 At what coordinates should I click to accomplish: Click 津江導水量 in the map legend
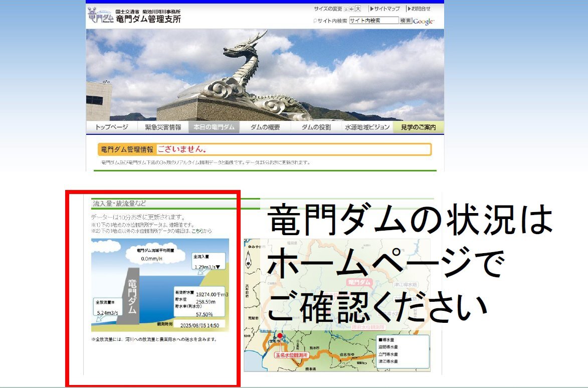tap(388, 361)
